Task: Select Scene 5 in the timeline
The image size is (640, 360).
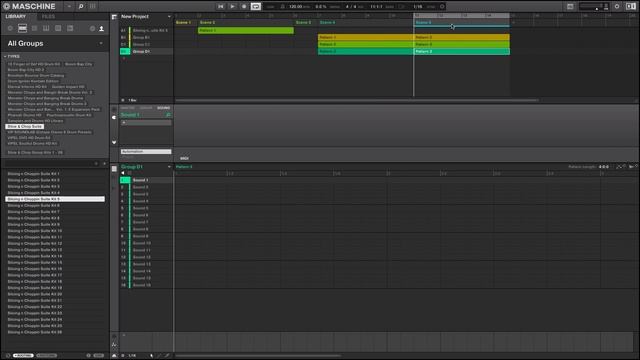Action: [423, 22]
